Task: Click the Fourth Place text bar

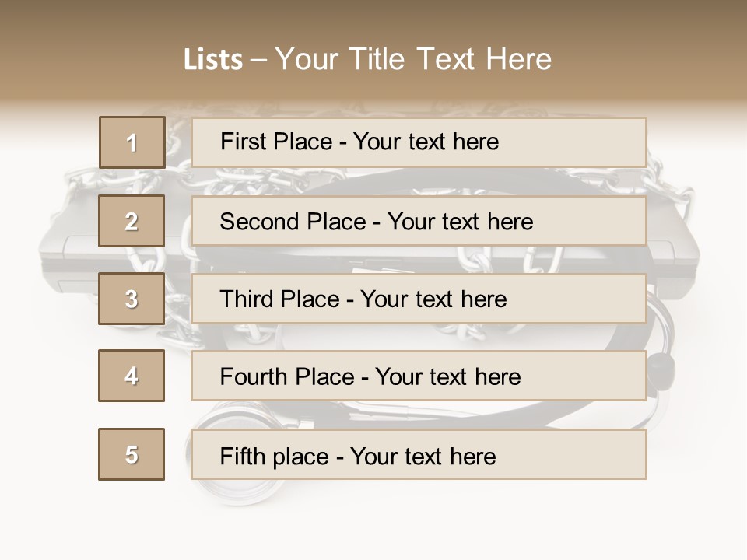Action: [419, 376]
